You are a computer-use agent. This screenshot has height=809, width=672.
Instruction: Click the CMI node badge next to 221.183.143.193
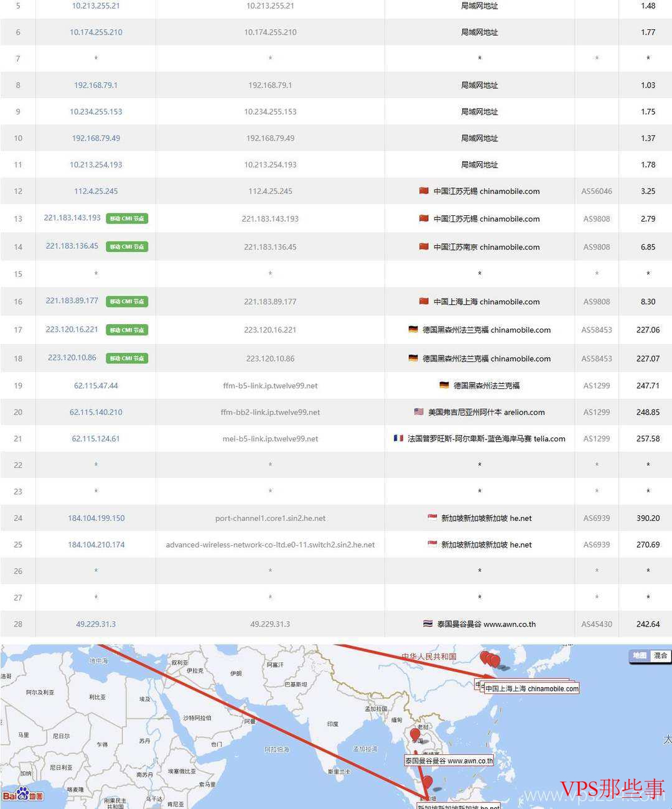[127, 218]
